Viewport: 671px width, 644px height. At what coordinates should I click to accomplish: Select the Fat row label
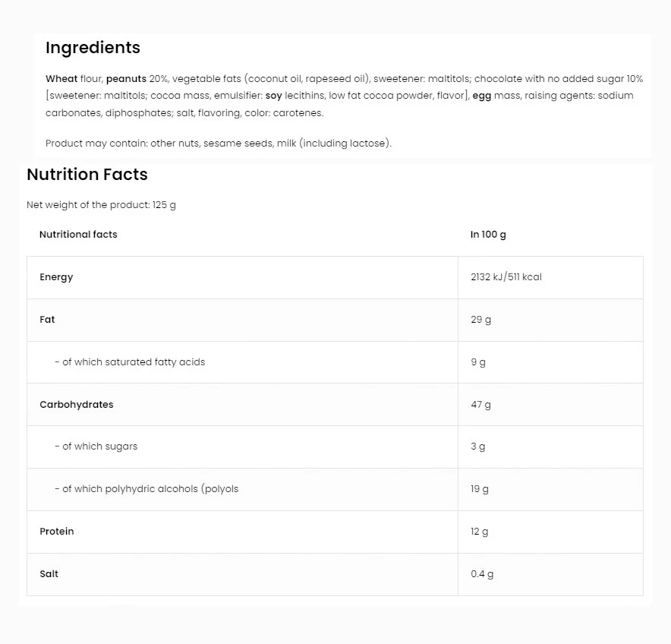(47, 320)
